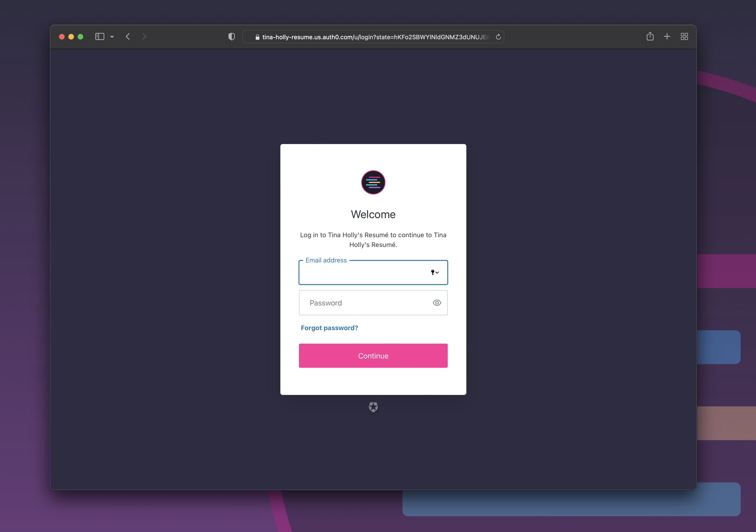The width and height of the screenshot is (756, 532).
Task: Maximize the window with green button
Action: pyautogui.click(x=80, y=36)
